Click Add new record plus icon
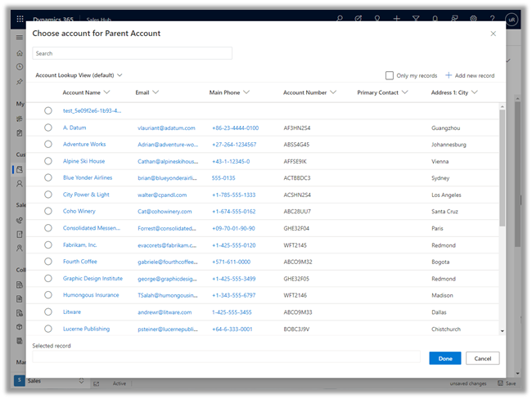Image resolution: width=532 pixels, height=399 pixels. coord(449,75)
